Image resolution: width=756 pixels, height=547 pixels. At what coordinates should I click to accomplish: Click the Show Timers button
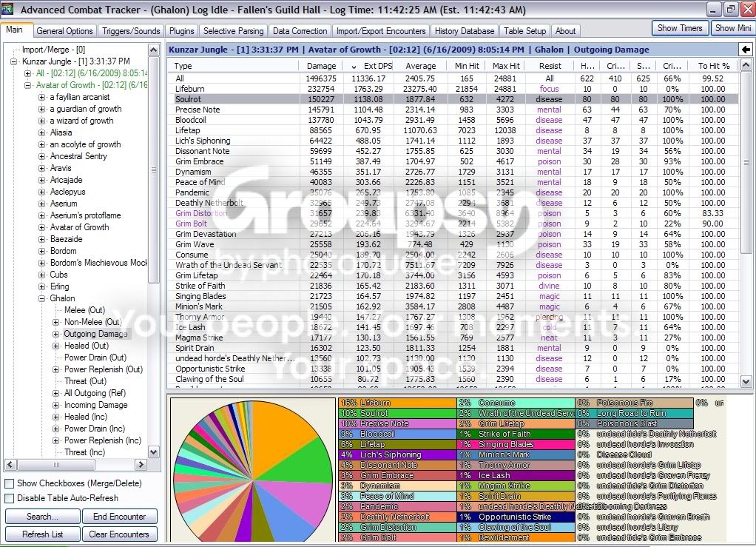pyautogui.click(x=680, y=28)
